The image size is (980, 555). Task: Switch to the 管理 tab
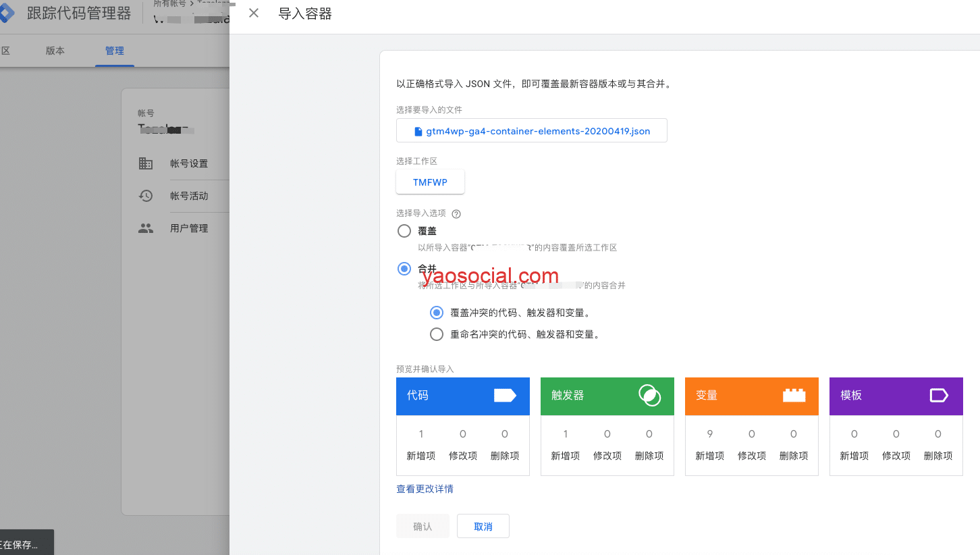coord(115,51)
